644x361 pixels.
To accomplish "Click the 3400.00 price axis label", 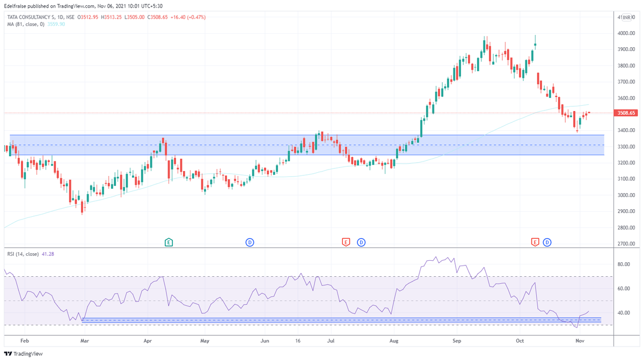I will pos(626,130).
